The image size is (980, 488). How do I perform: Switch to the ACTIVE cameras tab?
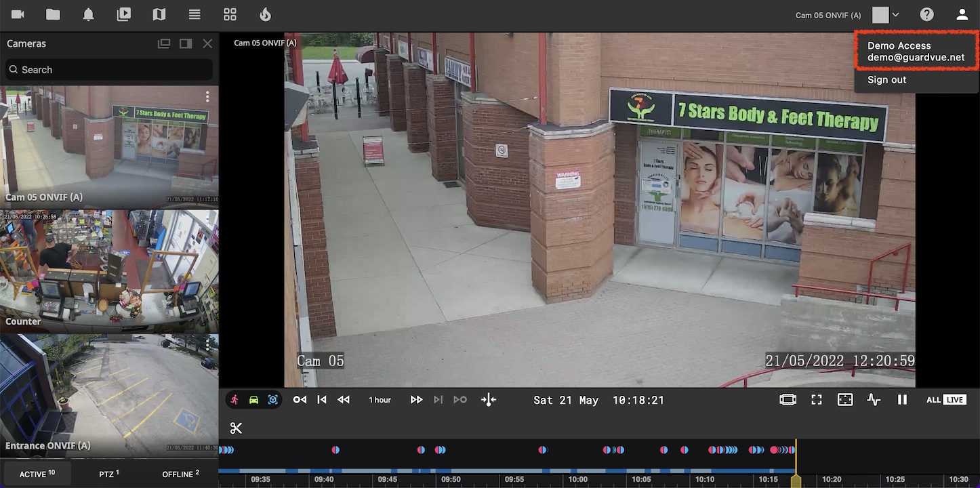[x=37, y=474]
